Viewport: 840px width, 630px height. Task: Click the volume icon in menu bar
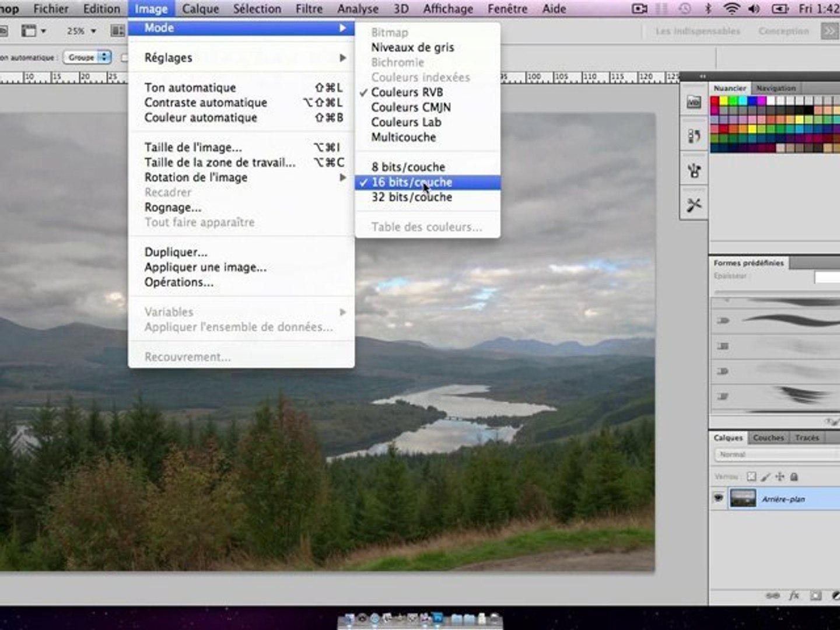tap(754, 9)
